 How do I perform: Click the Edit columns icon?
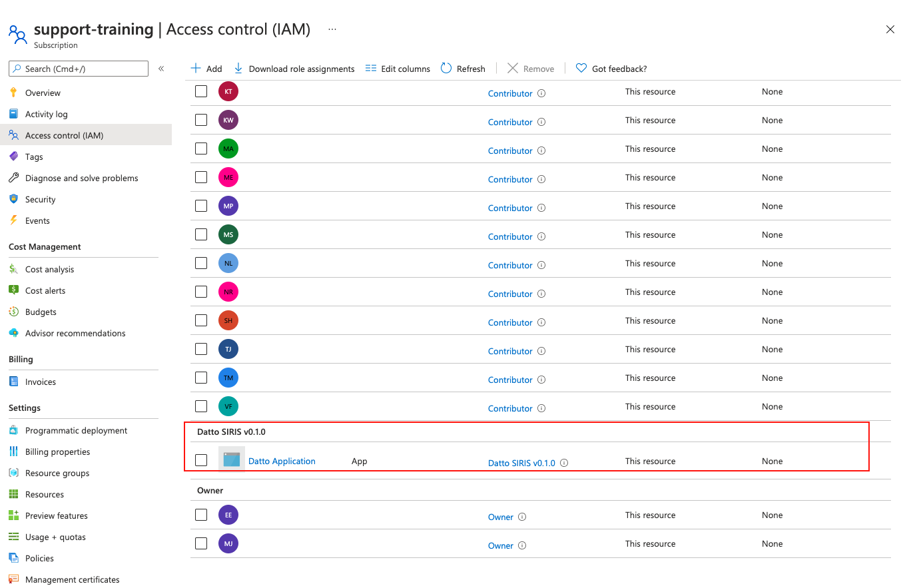pos(371,69)
